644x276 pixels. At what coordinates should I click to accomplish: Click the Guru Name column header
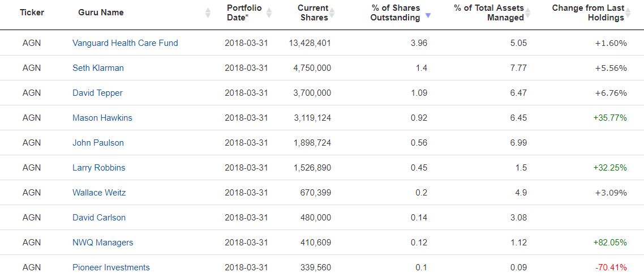pyautogui.click(x=101, y=12)
